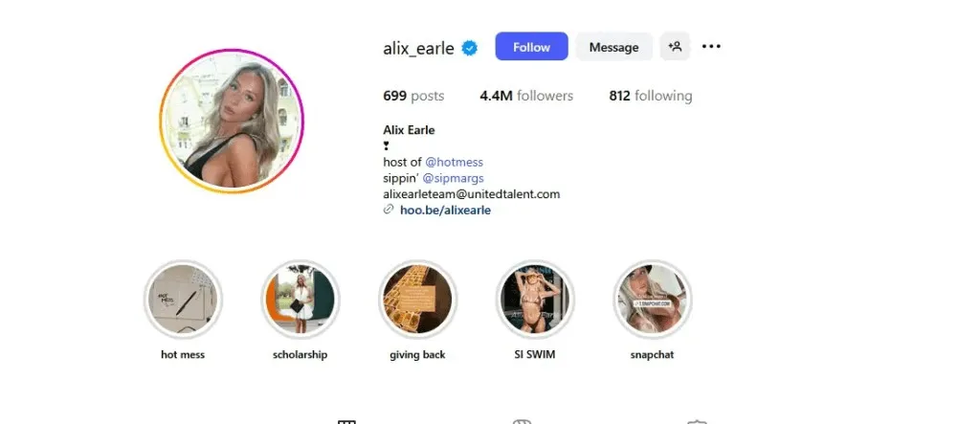Image resolution: width=980 pixels, height=424 pixels.
Task: Follow the alix_earle account
Action: (x=532, y=47)
